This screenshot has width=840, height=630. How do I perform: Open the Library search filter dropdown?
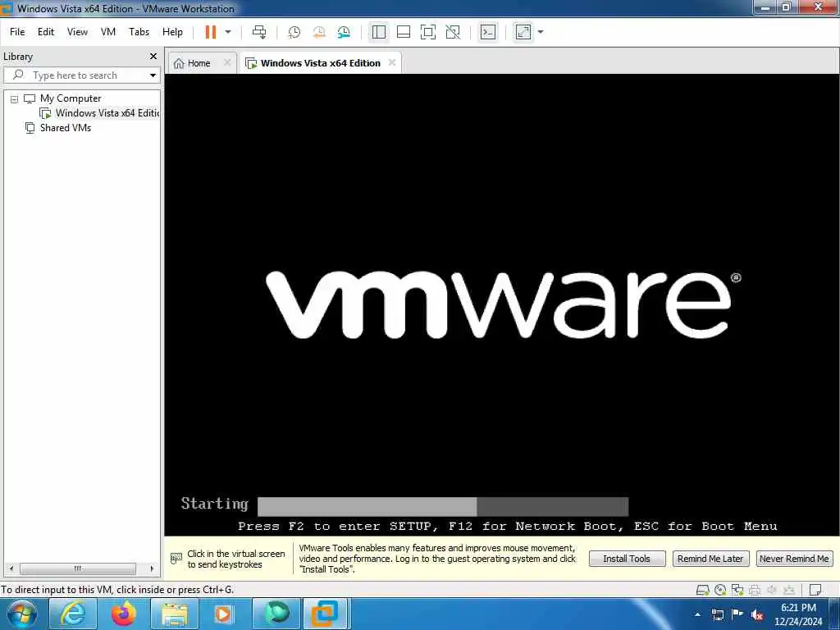153,75
